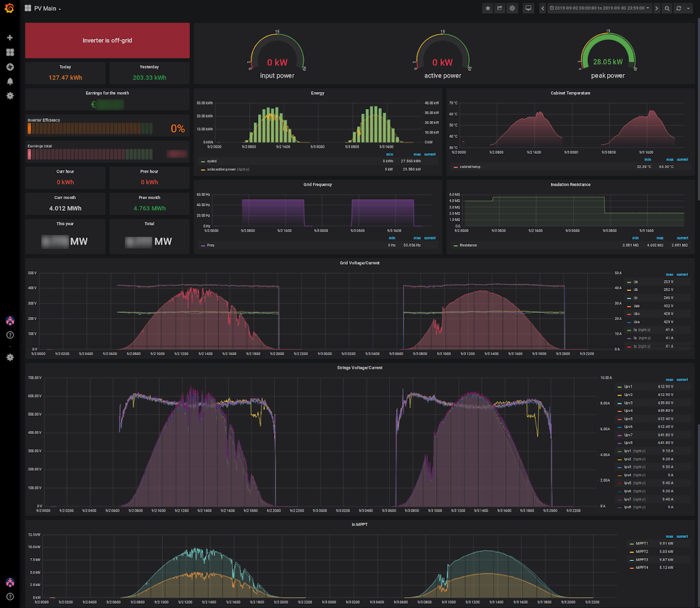Open Alerting via the bell icon

click(10, 81)
